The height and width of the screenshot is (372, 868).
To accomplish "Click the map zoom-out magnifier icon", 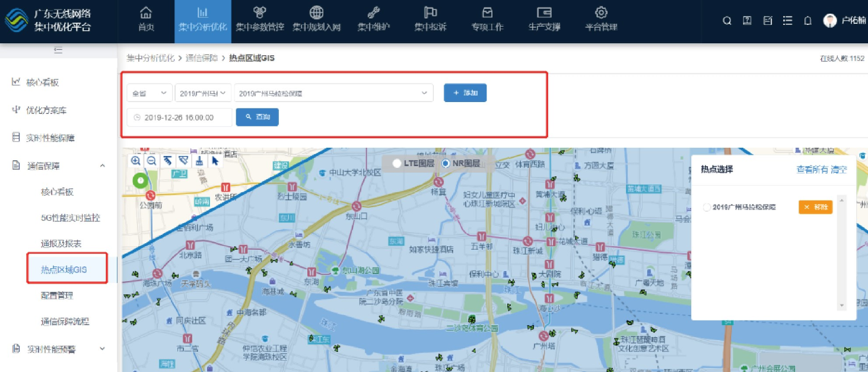I will [x=151, y=161].
